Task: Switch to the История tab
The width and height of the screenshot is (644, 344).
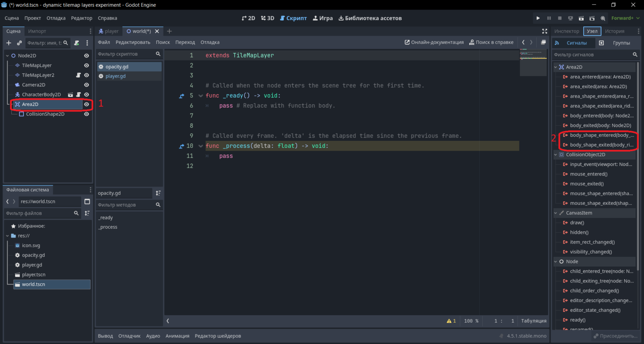Action: (x=615, y=31)
